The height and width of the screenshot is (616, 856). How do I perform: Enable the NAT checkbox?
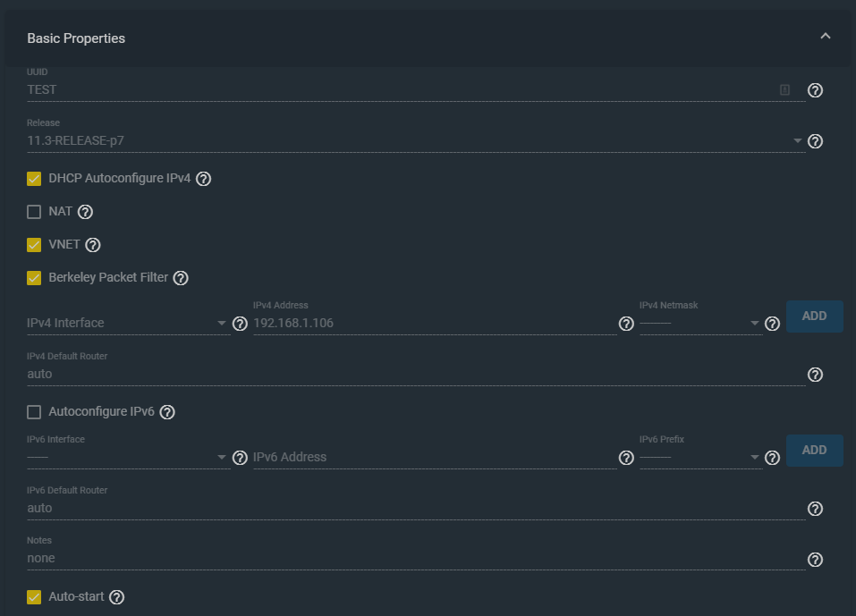[x=34, y=212]
